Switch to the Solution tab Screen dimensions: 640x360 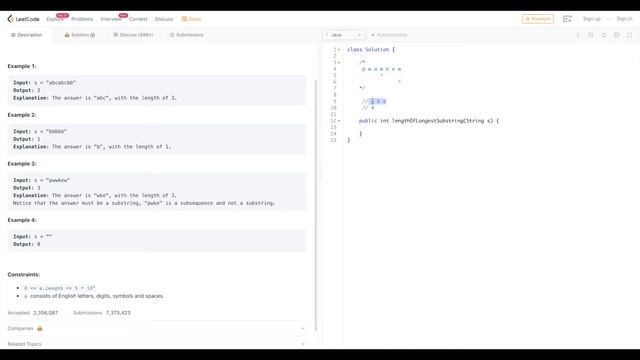point(80,35)
